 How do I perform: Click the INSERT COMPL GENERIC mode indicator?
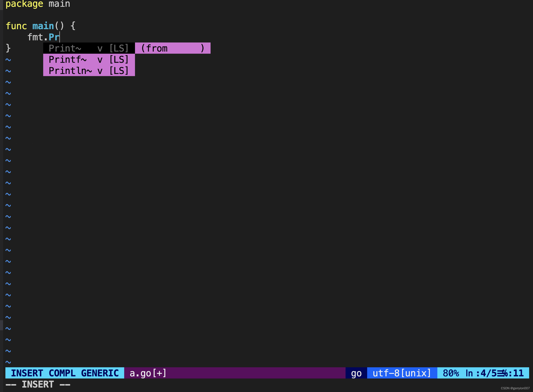coord(65,373)
